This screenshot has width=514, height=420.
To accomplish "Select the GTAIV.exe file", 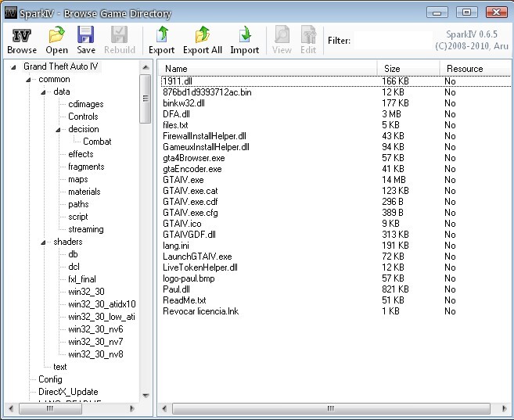I will [x=183, y=180].
